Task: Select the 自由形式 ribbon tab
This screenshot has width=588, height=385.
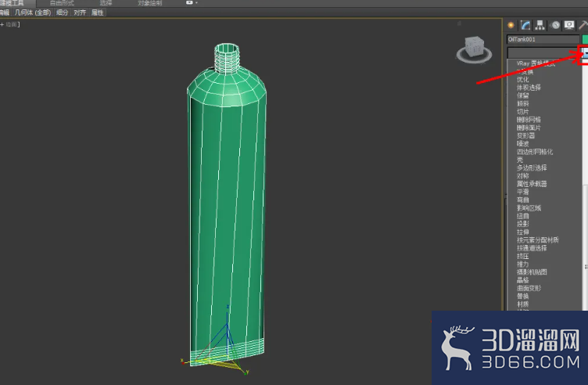Action: coord(62,3)
